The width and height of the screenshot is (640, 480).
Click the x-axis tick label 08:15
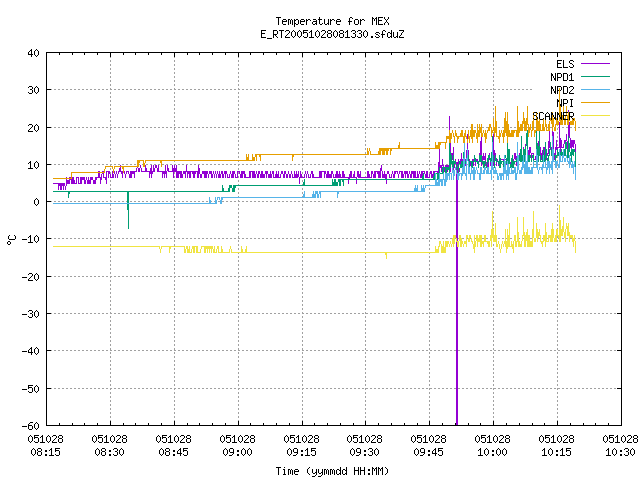(46, 452)
